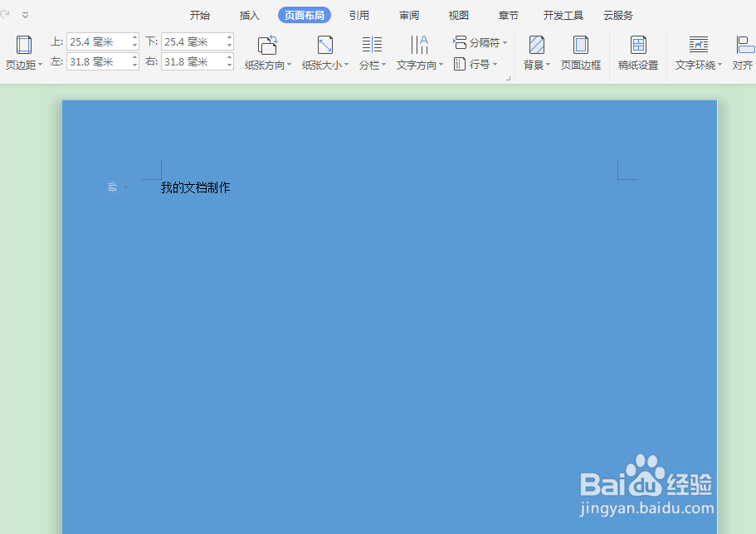Click the redo arrow icon

click(x=5, y=14)
